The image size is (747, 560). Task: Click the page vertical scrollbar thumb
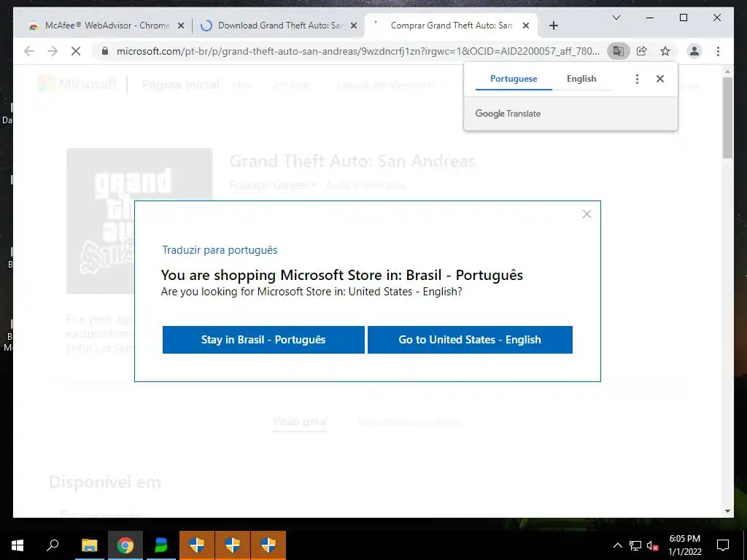pos(727,117)
